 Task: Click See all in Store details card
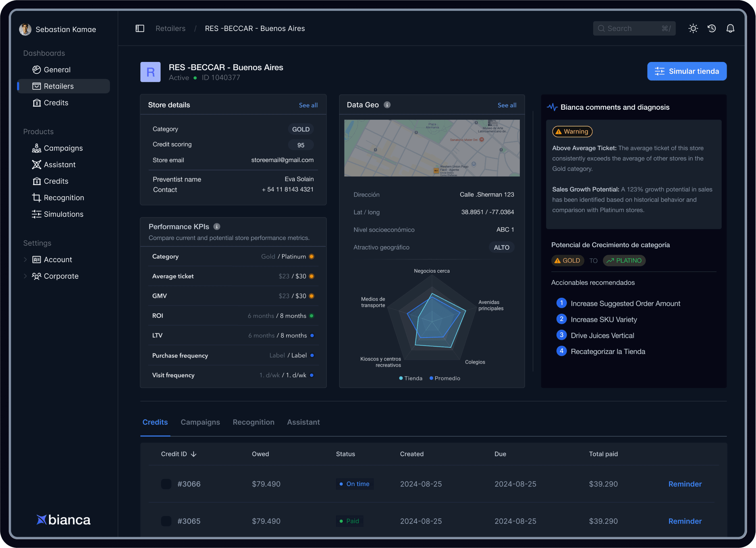click(x=308, y=105)
